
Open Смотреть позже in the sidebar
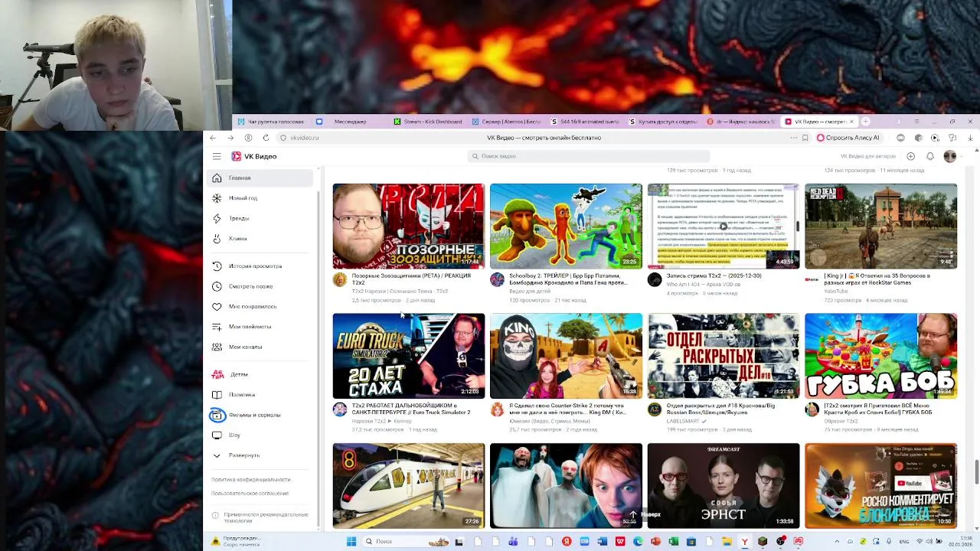[x=260, y=286]
